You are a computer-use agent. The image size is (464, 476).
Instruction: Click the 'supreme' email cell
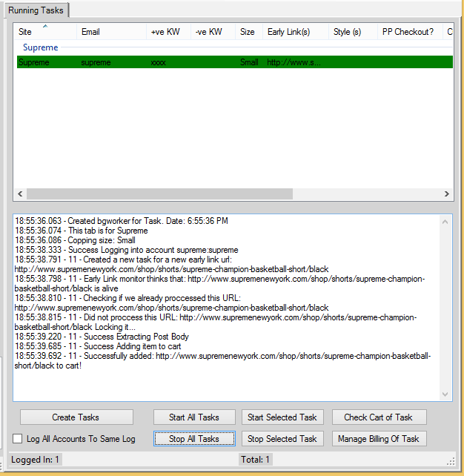pos(96,62)
